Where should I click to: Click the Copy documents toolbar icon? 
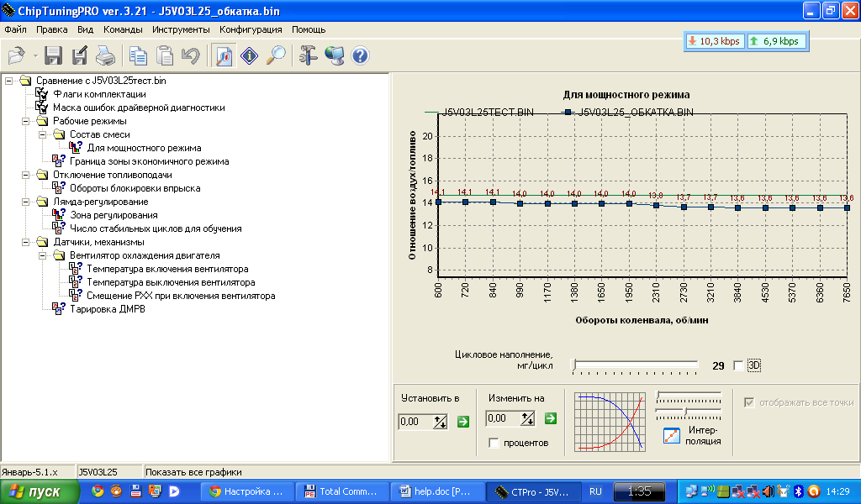[x=138, y=56]
